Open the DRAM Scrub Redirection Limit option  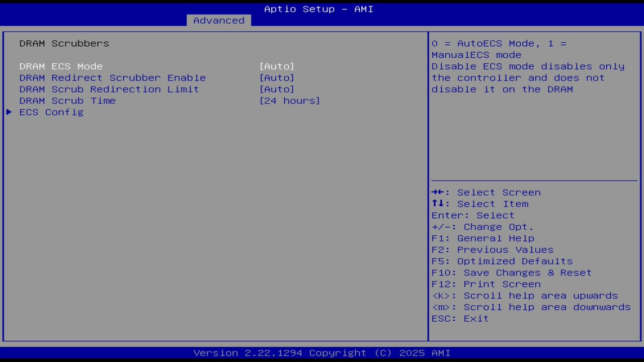[x=109, y=89]
